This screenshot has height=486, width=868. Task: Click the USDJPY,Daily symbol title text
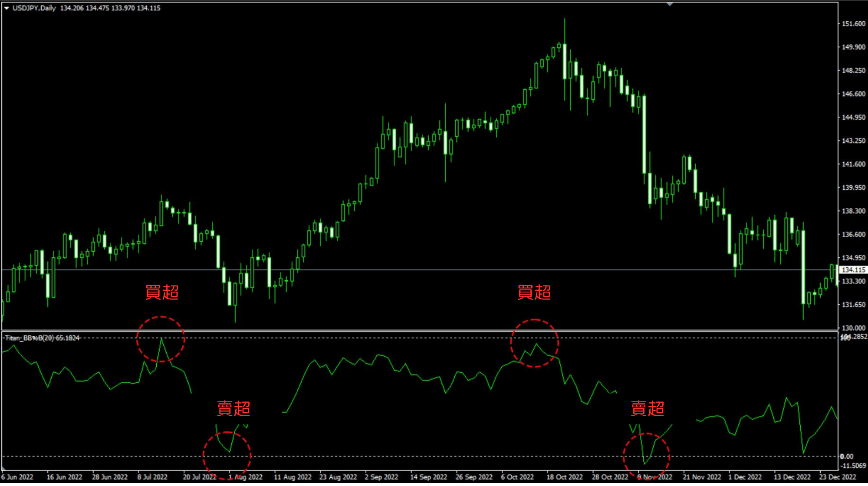click(x=34, y=8)
